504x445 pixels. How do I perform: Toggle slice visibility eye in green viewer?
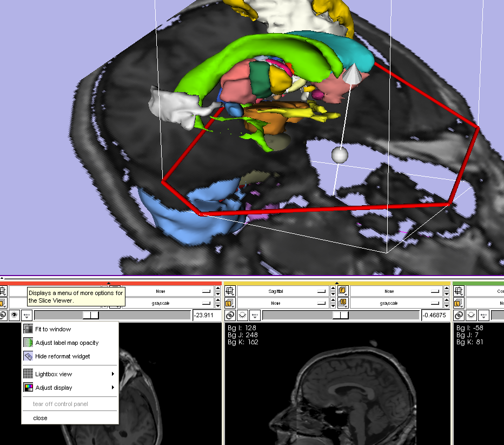tap(471, 315)
